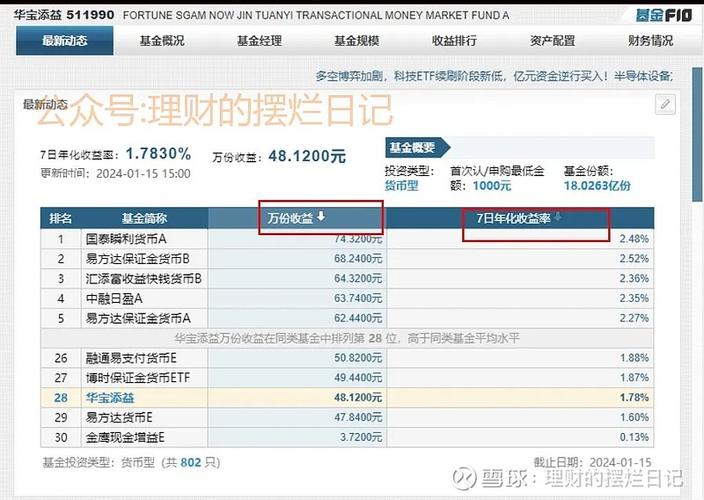704x500 pixels.
Task: Click the 截止日期 2024-01-15 text
Action: click(593, 462)
